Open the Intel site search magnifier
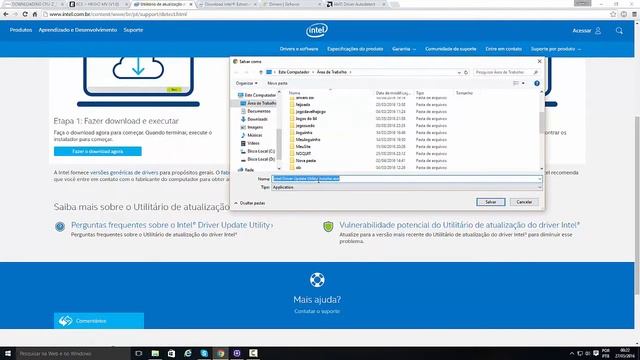The image size is (640, 360). point(619,31)
